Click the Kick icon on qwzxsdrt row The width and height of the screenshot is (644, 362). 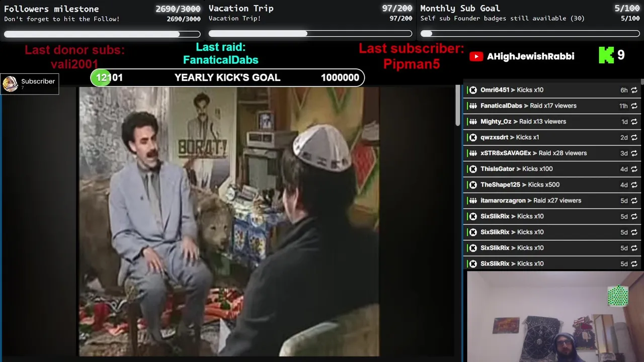point(473,137)
